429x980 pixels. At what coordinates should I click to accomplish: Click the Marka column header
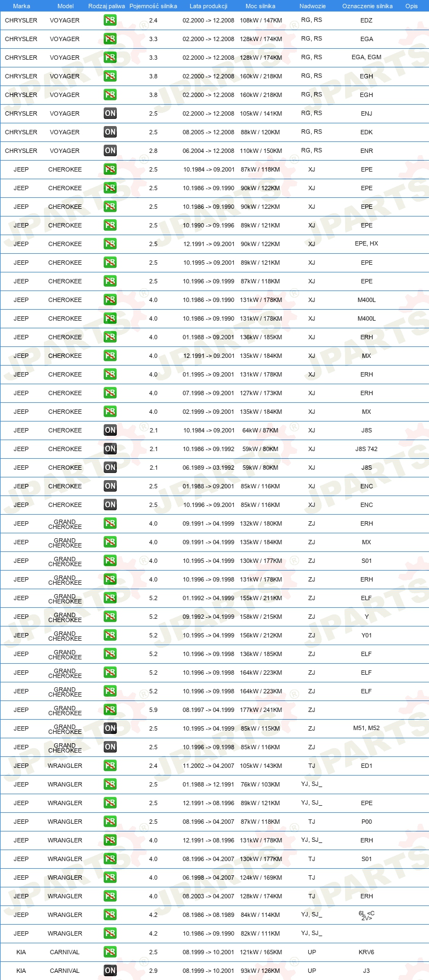[21, 6]
